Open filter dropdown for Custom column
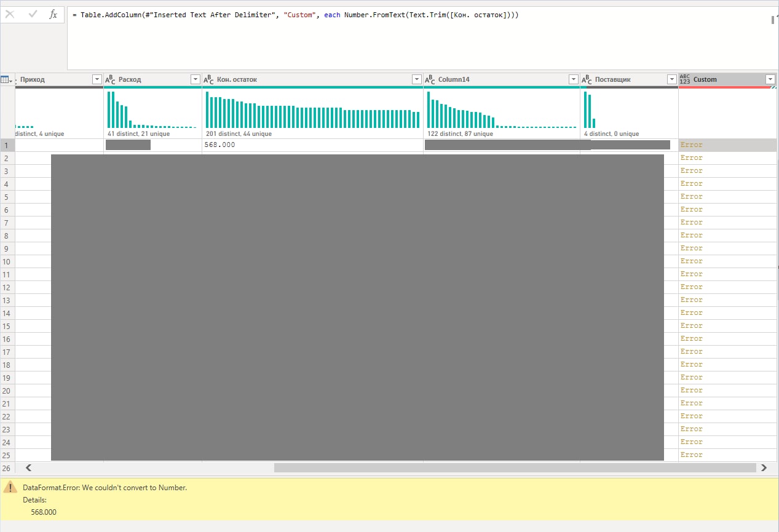The height and width of the screenshot is (532, 779). pyautogui.click(x=770, y=79)
